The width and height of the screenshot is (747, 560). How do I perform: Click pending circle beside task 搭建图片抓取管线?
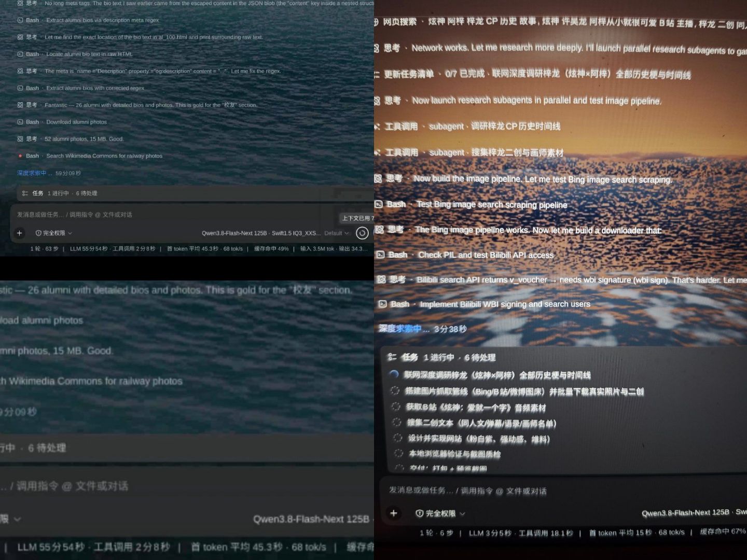click(395, 390)
